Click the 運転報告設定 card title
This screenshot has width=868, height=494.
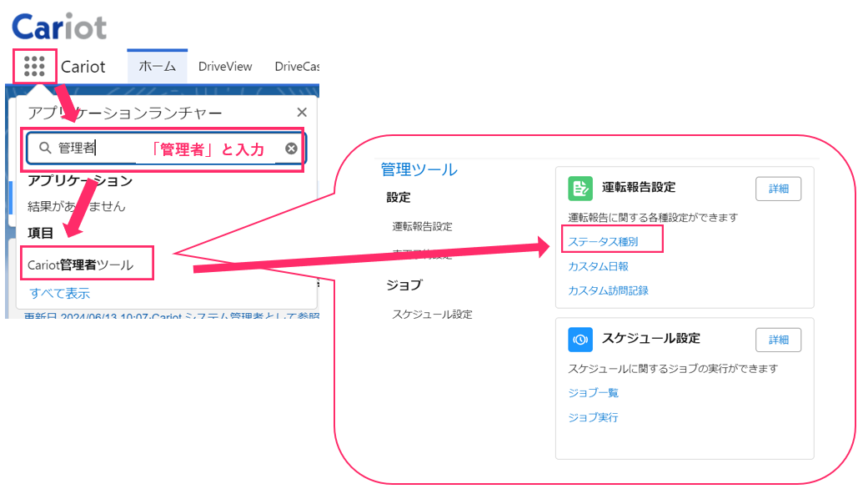[639, 187]
